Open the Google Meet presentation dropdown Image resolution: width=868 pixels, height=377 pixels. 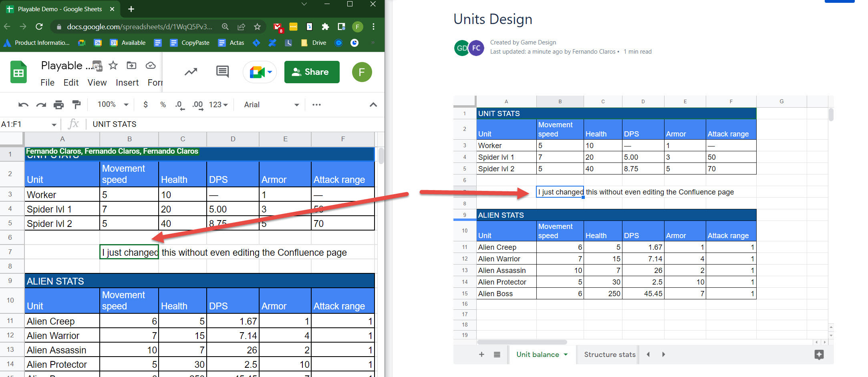tap(269, 72)
